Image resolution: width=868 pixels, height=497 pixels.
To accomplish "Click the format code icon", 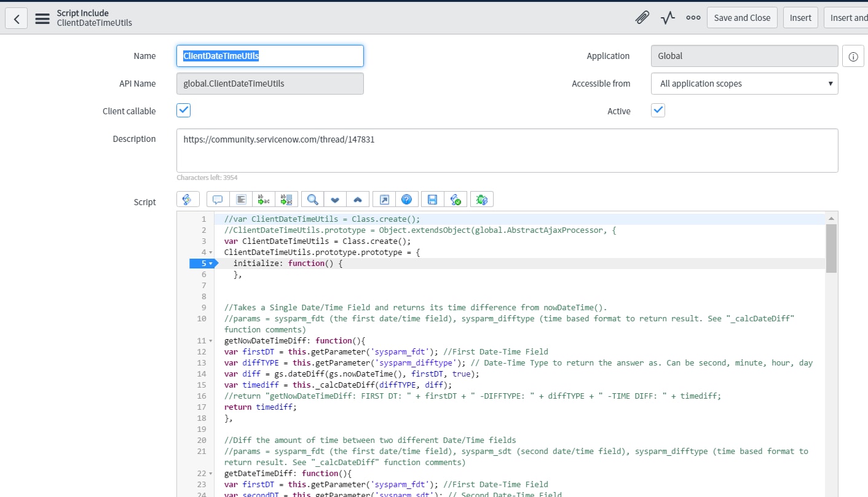I will 241,200.
